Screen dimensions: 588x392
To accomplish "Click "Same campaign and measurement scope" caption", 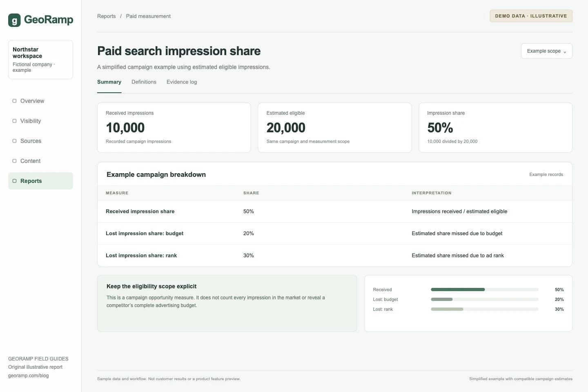I will coord(308,142).
